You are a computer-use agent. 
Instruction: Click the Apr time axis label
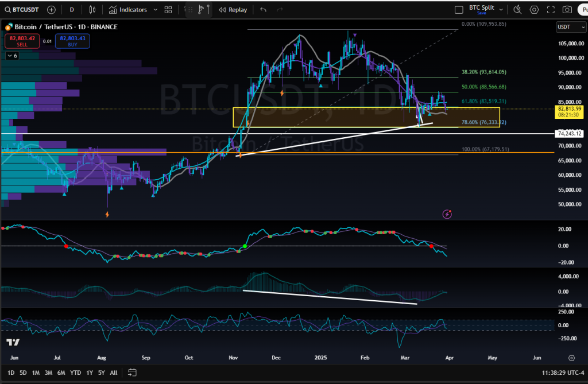[x=449, y=358]
